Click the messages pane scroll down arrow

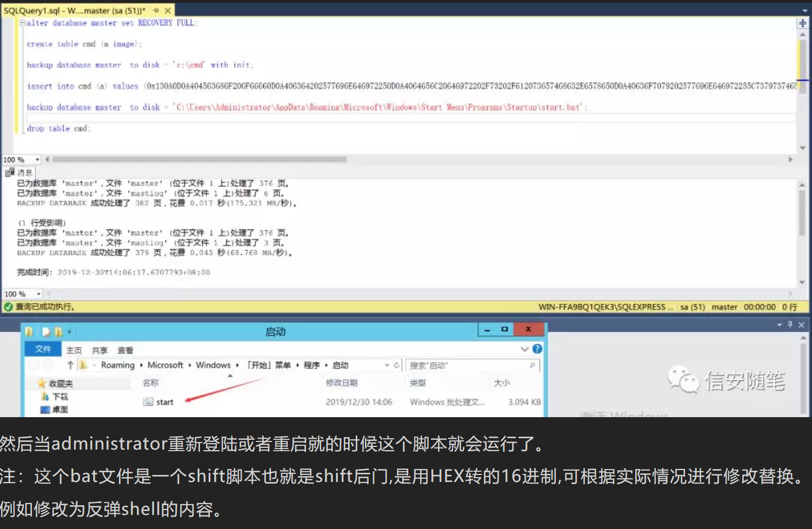coord(802,283)
